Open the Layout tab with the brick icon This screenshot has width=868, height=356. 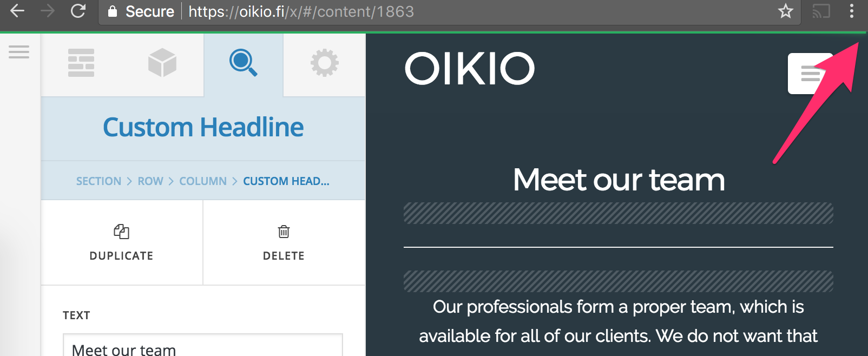(x=81, y=63)
